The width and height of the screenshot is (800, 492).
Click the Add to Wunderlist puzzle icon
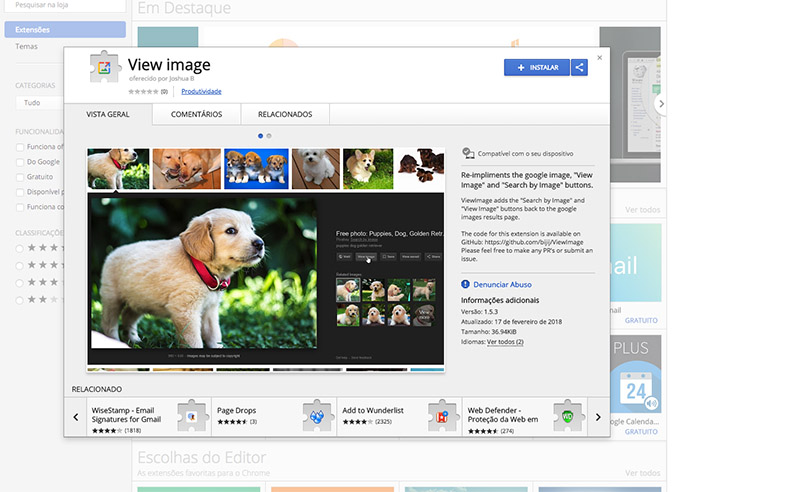pyautogui.click(x=443, y=416)
